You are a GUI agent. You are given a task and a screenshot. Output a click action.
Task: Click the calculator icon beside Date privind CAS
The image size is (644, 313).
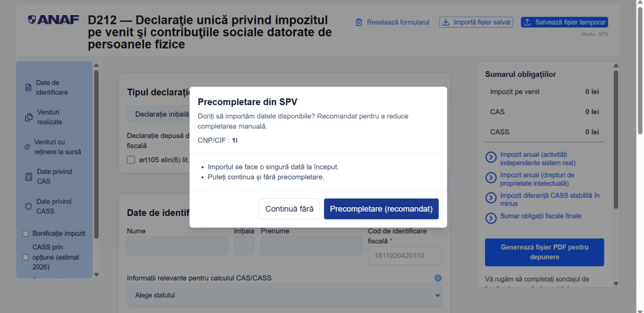pos(28,177)
